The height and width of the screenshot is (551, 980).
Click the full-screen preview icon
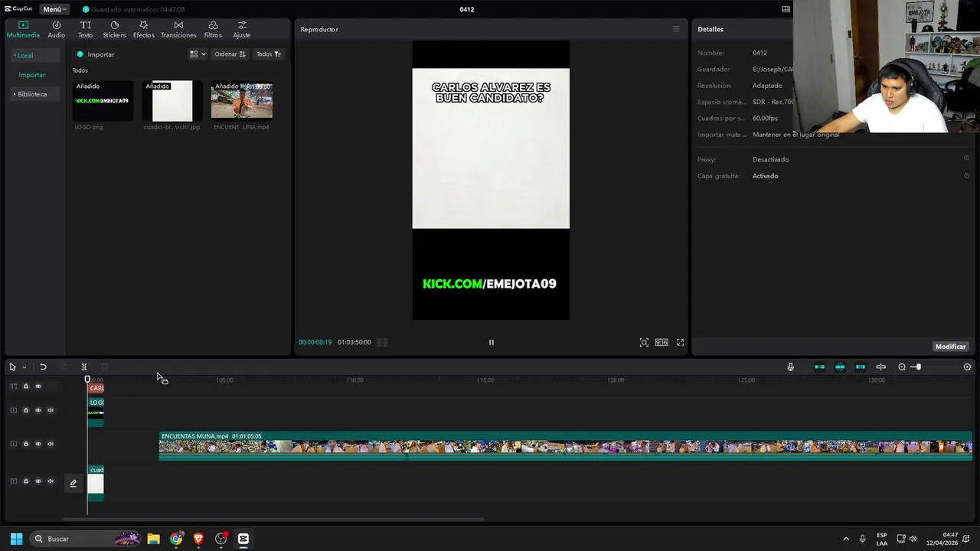click(680, 342)
